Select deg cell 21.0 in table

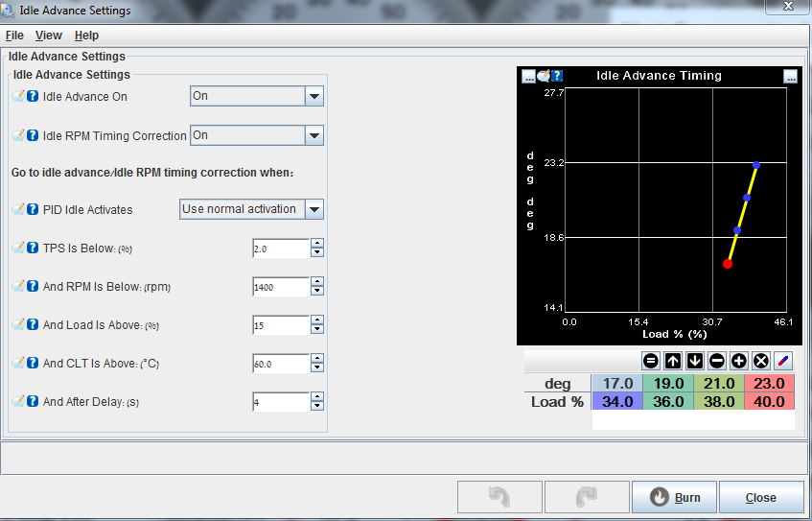tap(719, 383)
